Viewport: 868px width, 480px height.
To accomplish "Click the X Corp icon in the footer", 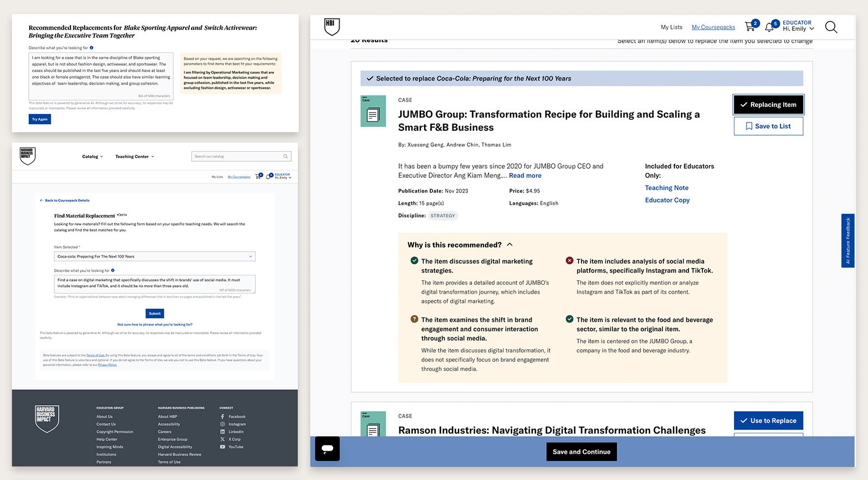I will (222, 439).
